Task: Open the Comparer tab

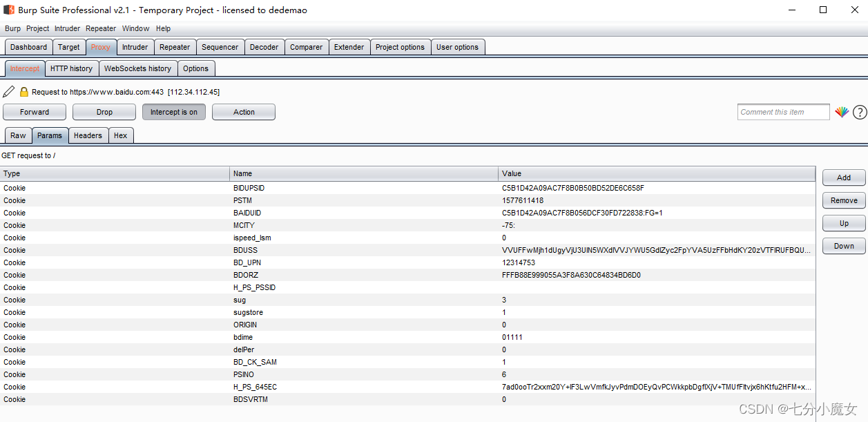Action: [x=307, y=47]
